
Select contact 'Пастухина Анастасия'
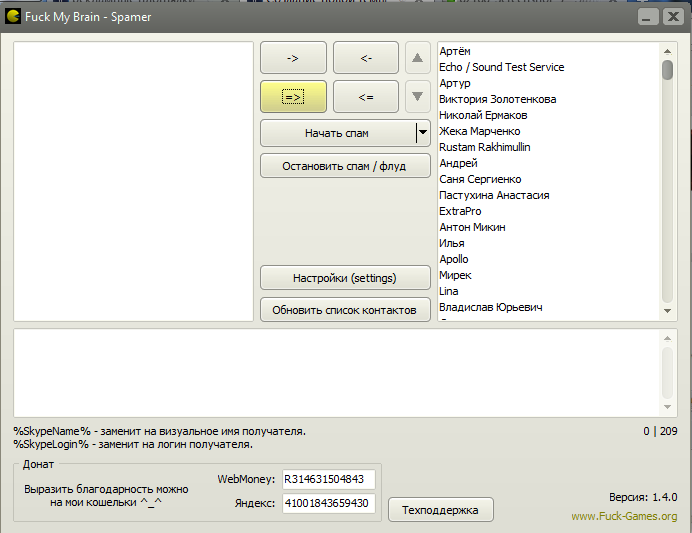(494, 195)
